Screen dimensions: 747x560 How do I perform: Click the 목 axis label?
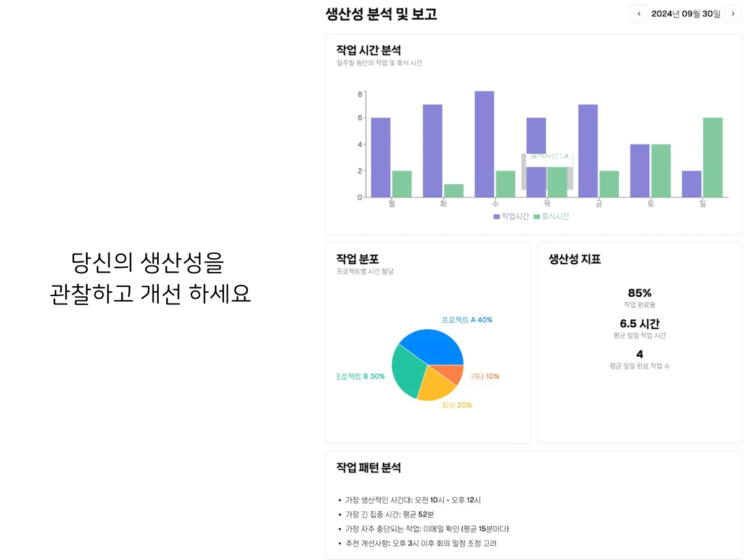click(547, 203)
